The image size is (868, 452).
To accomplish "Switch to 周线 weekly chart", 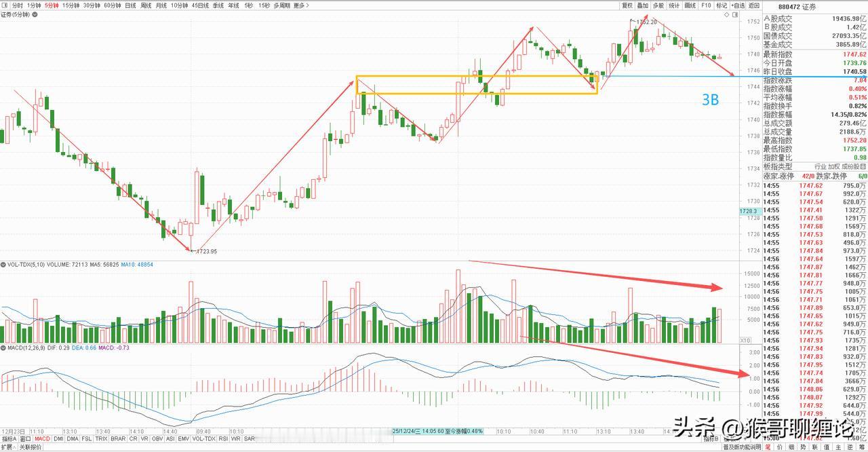I will pos(146,5).
